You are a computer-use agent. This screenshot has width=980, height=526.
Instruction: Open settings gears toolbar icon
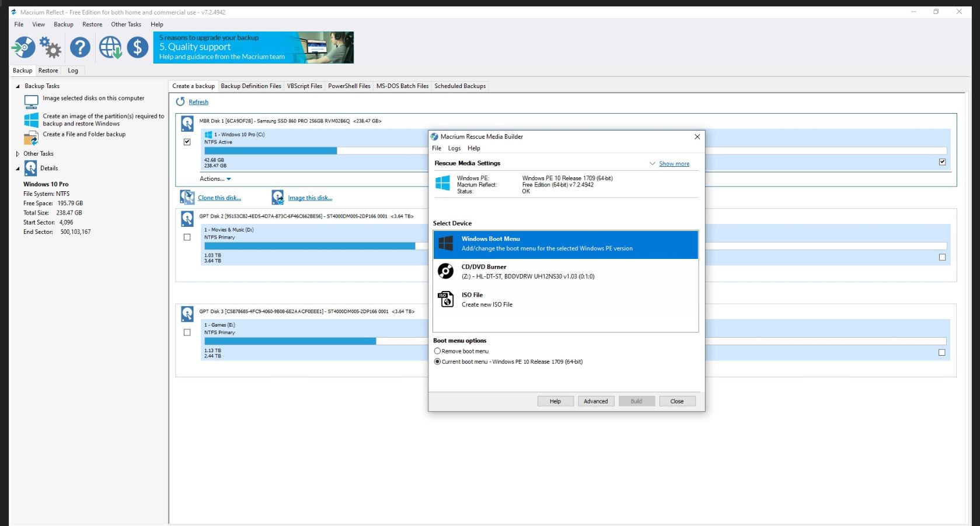tap(50, 47)
